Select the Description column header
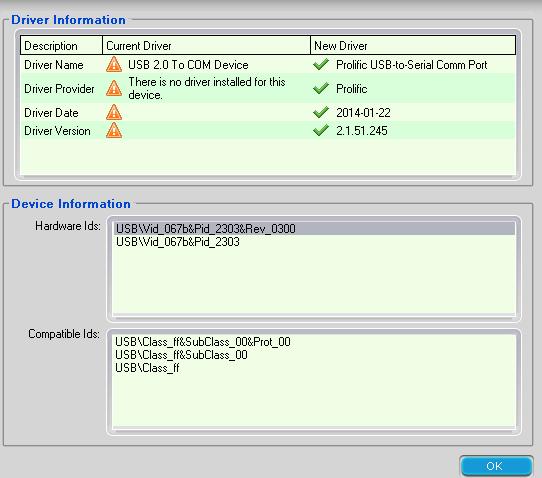Screen dimensions: 542x478 61,45
